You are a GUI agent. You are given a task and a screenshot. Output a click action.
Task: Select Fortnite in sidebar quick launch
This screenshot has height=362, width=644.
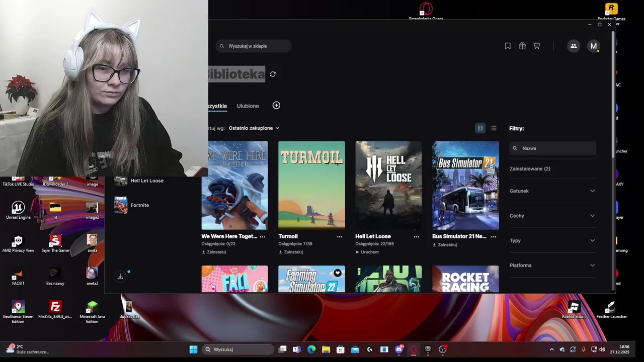point(132,205)
